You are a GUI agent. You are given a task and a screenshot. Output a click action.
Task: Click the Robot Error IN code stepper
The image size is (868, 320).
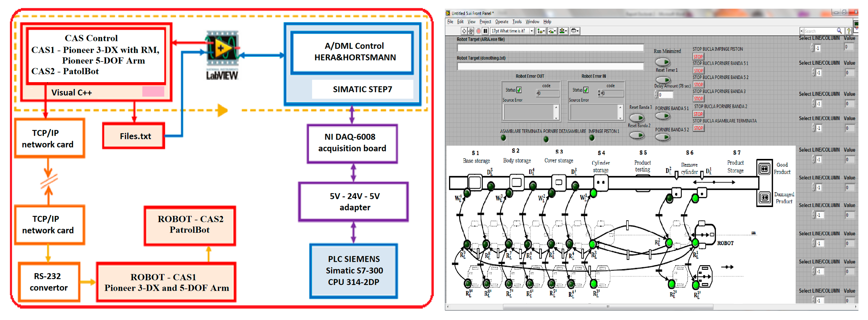coord(599,93)
